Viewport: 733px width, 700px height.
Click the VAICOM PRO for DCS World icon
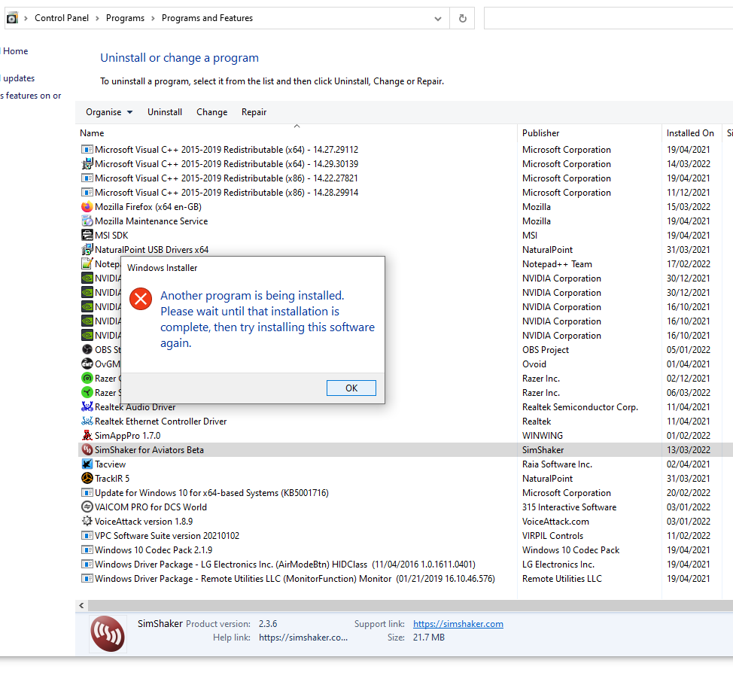tap(87, 507)
